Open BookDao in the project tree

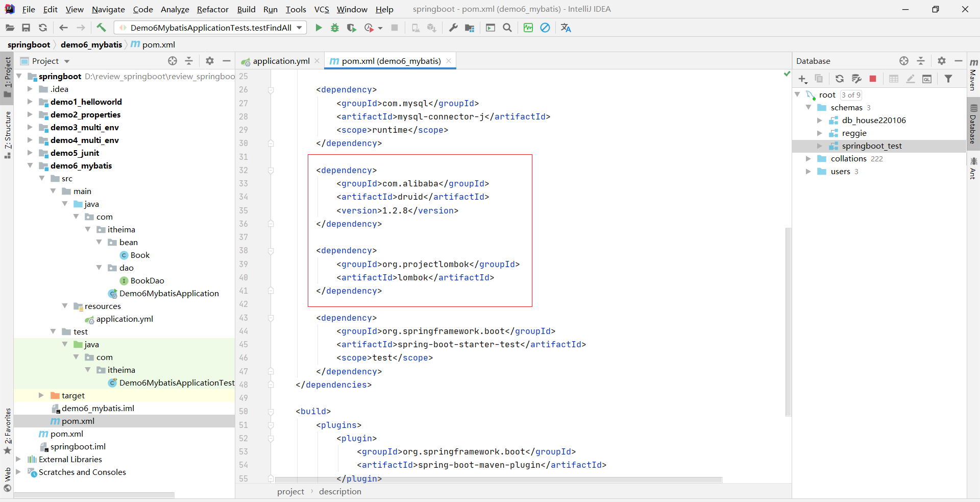click(x=147, y=280)
